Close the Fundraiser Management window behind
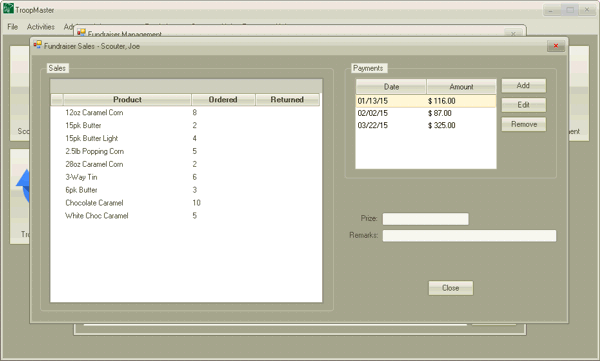 pyautogui.click(x=513, y=33)
